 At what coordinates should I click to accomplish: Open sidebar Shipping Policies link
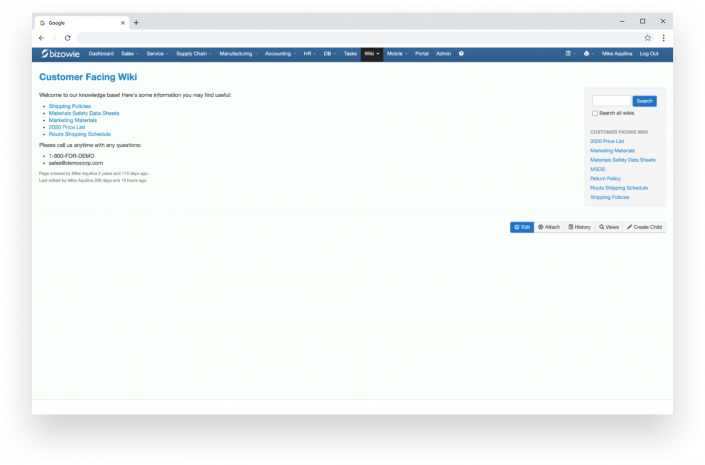tap(610, 197)
